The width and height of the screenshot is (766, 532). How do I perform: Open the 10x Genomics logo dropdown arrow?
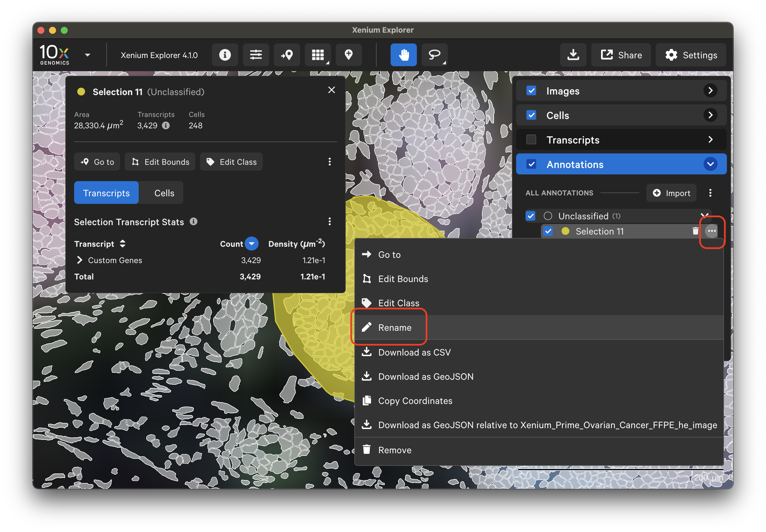tap(87, 55)
